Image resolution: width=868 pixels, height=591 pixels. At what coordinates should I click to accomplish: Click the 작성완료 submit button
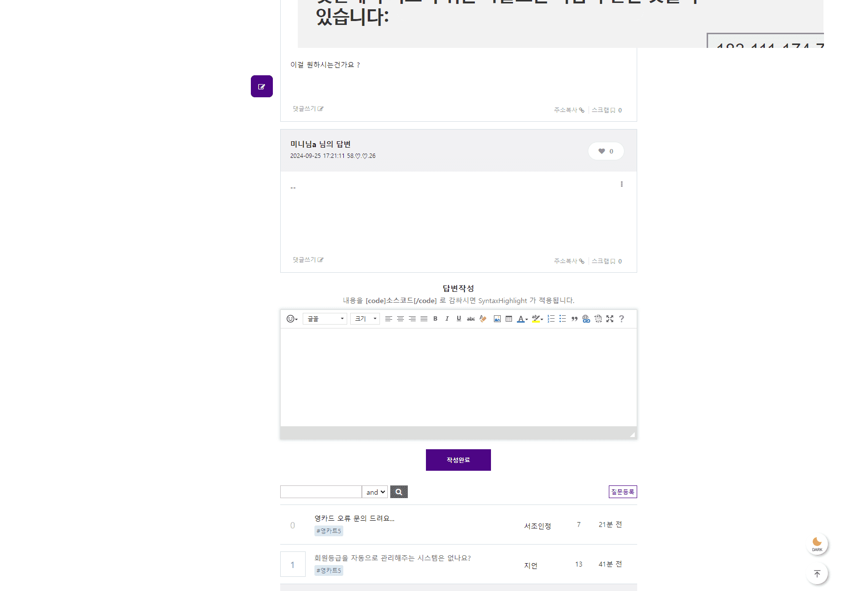point(458,460)
